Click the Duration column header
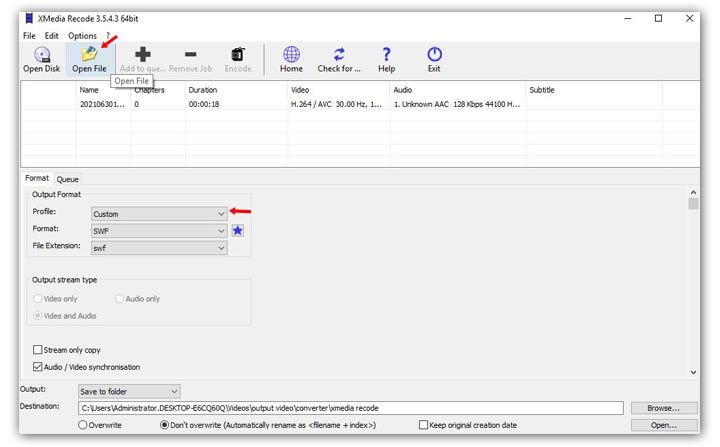The height and width of the screenshot is (447, 720). (202, 90)
